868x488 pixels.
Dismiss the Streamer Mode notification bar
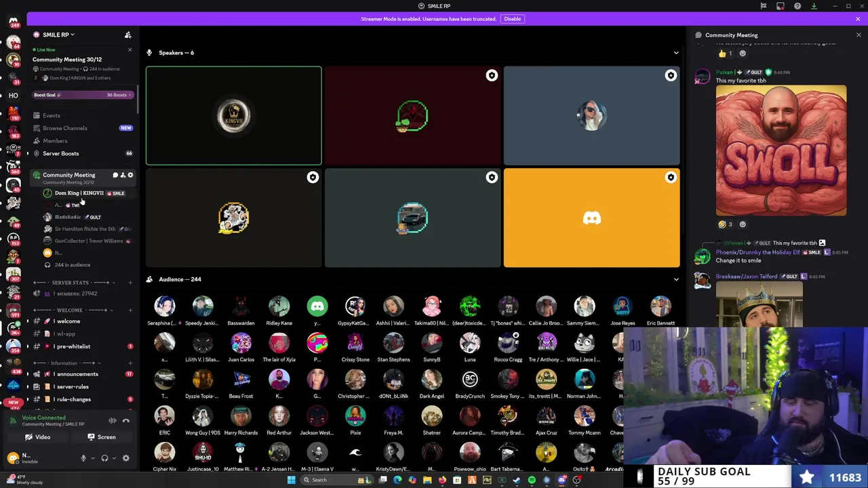858,19
